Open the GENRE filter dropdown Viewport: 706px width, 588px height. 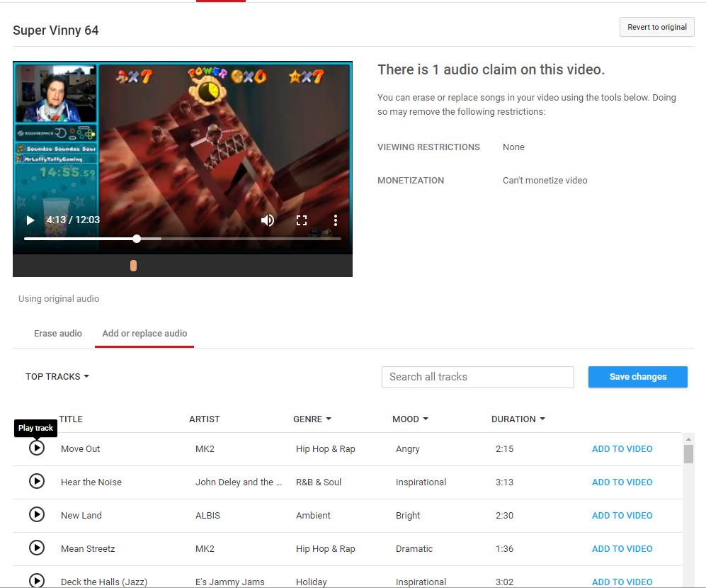[312, 419]
